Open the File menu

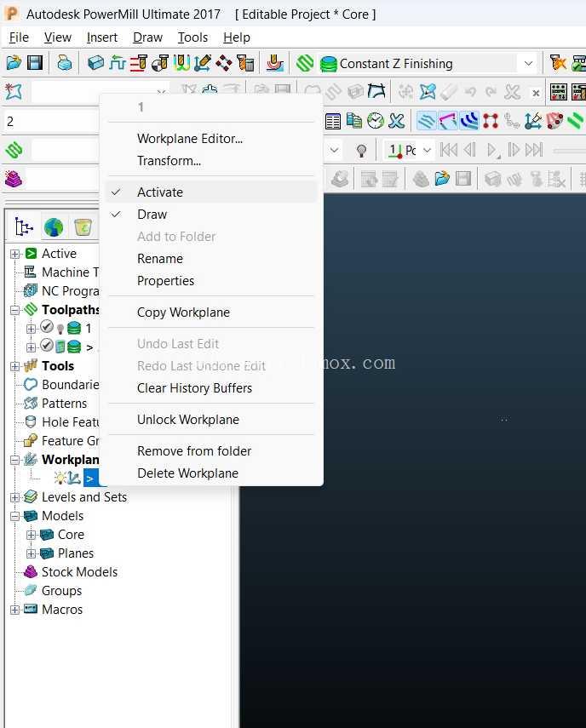click(x=19, y=37)
